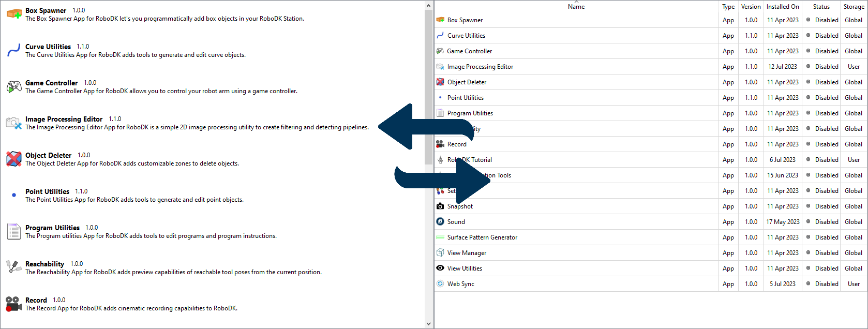
Task: Click the Game Controller gamepad icon beside its description
Action: 14,87
